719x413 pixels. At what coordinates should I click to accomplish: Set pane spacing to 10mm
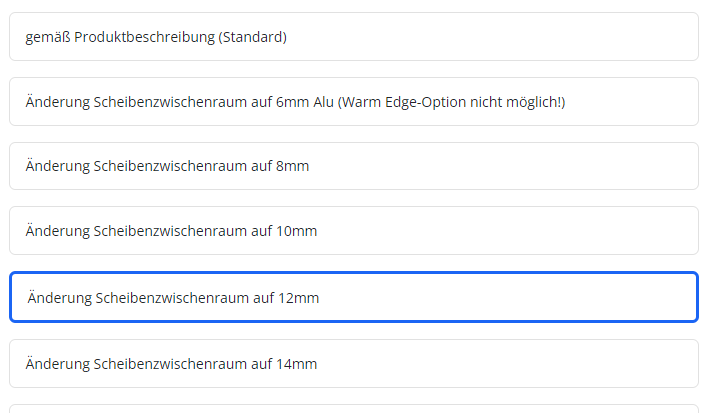353,231
